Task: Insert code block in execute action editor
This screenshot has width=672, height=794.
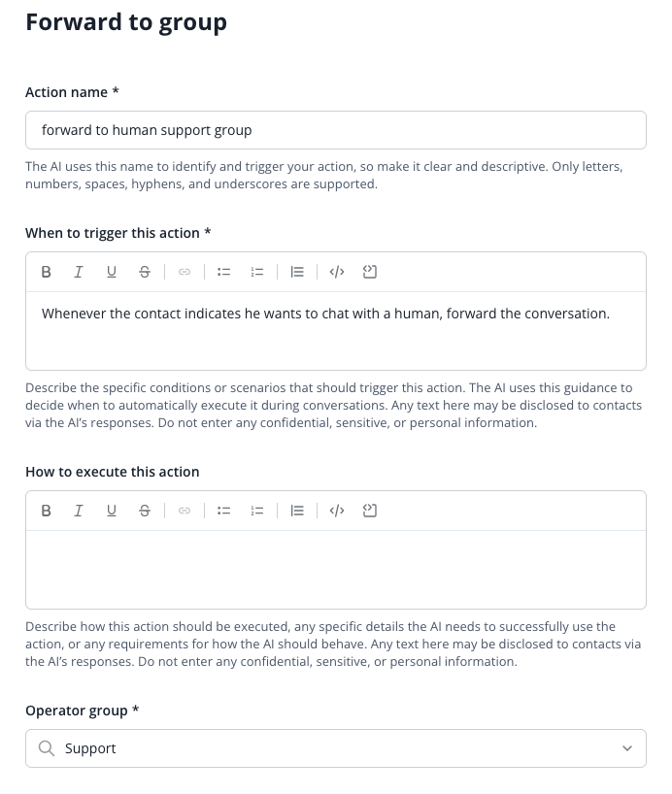Action: coord(370,511)
